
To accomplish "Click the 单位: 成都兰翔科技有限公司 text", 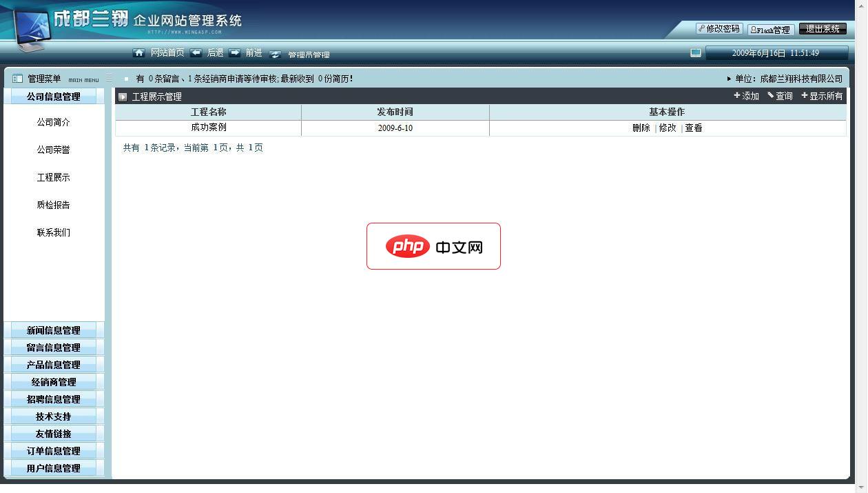I will 789,79.
